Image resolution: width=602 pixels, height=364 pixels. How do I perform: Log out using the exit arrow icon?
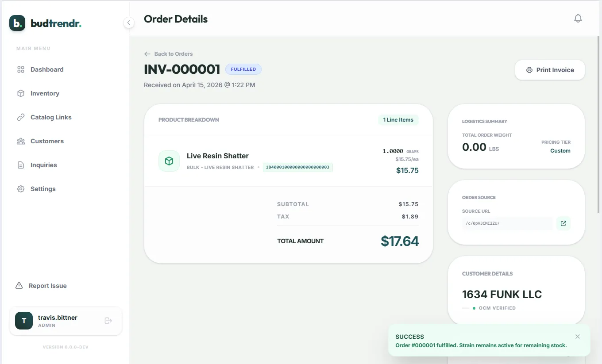click(x=108, y=321)
